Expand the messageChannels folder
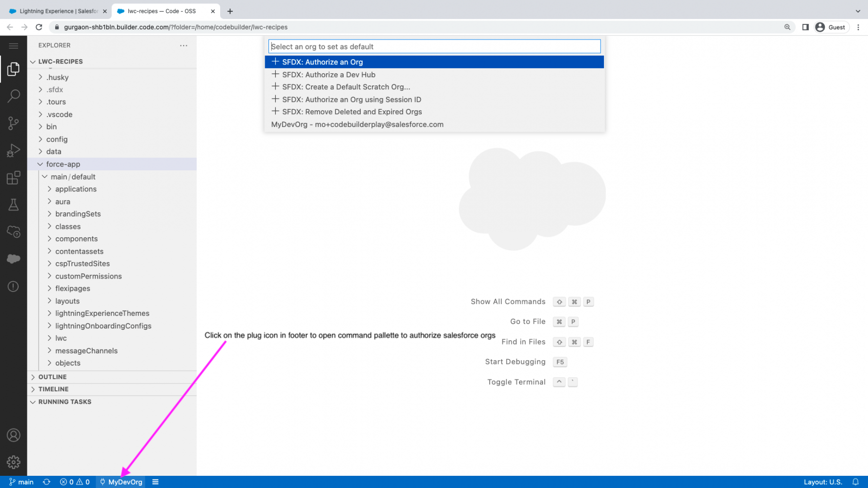The height and width of the screenshot is (488, 868). (112, 351)
